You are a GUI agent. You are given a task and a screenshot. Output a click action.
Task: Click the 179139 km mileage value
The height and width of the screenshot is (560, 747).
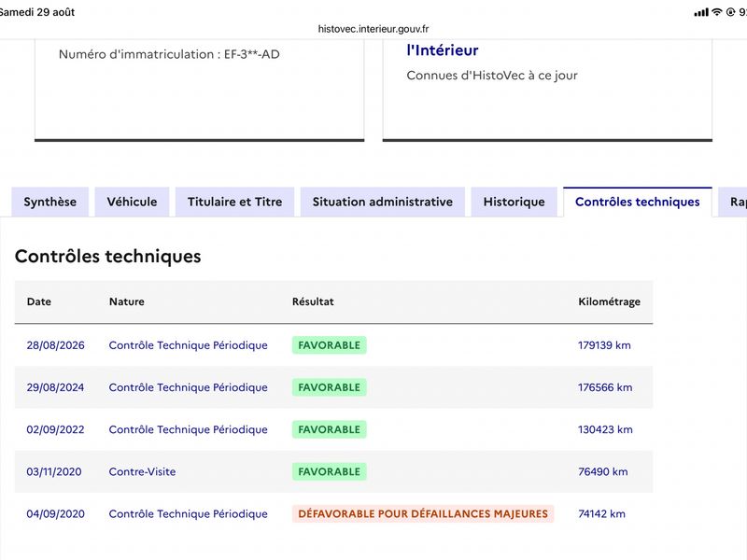tap(604, 345)
